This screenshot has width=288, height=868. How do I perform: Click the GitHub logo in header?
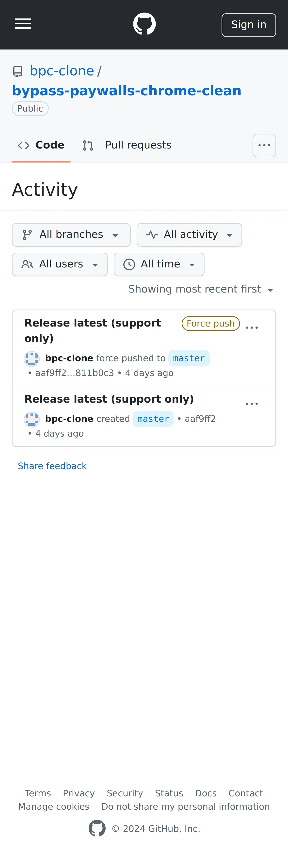(x=144, y=24)
